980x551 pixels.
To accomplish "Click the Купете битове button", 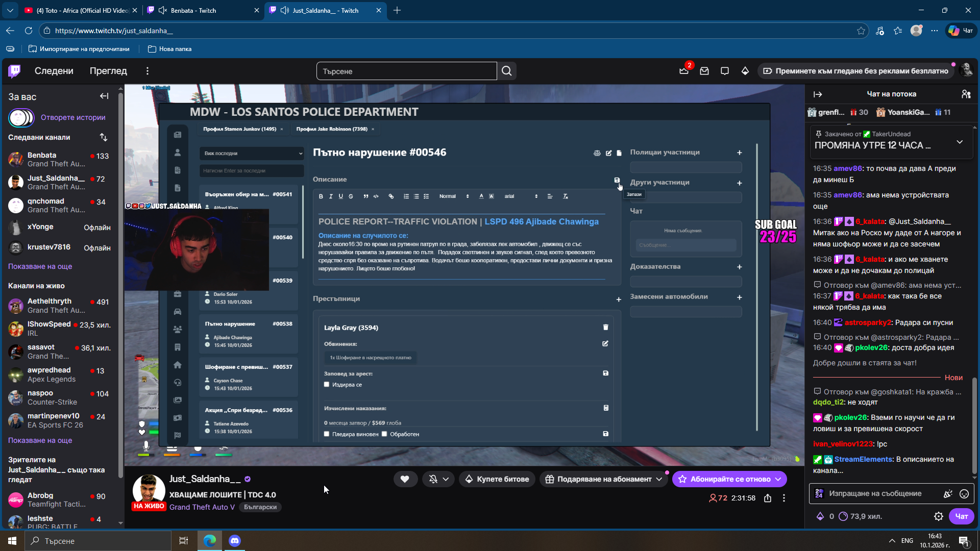I will (497, 479).
